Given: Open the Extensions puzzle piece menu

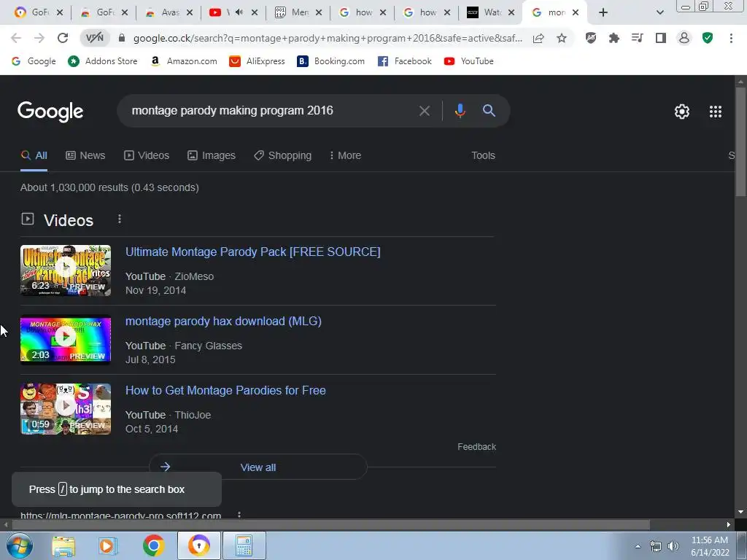Looking at the screenshot, I should (x=614, y=38).
